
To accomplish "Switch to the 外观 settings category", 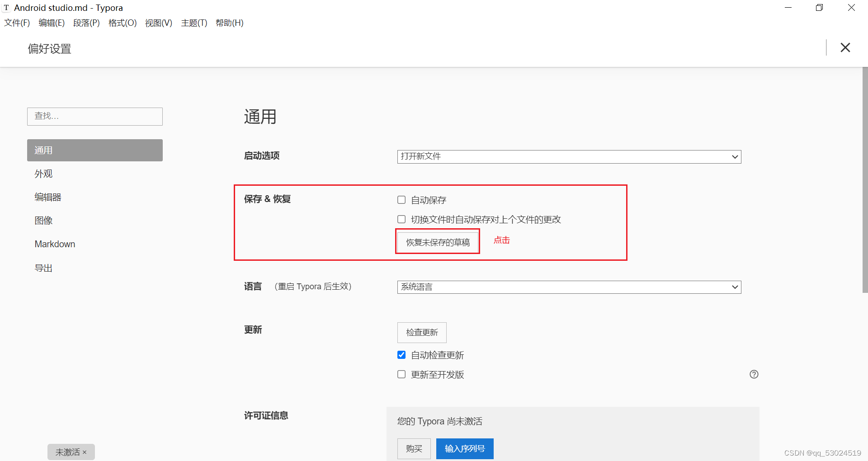I will (95, 174).
